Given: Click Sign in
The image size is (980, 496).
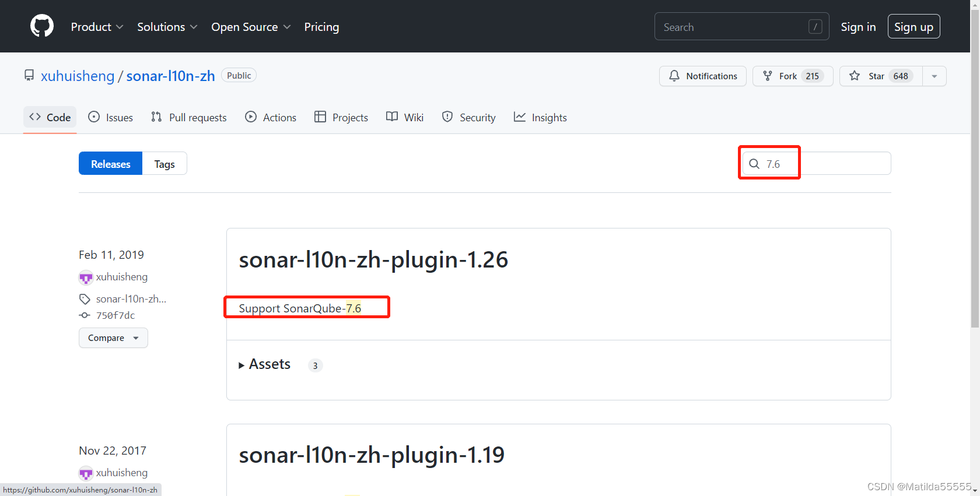Looking at the screenshot, I should pos(858,27).
